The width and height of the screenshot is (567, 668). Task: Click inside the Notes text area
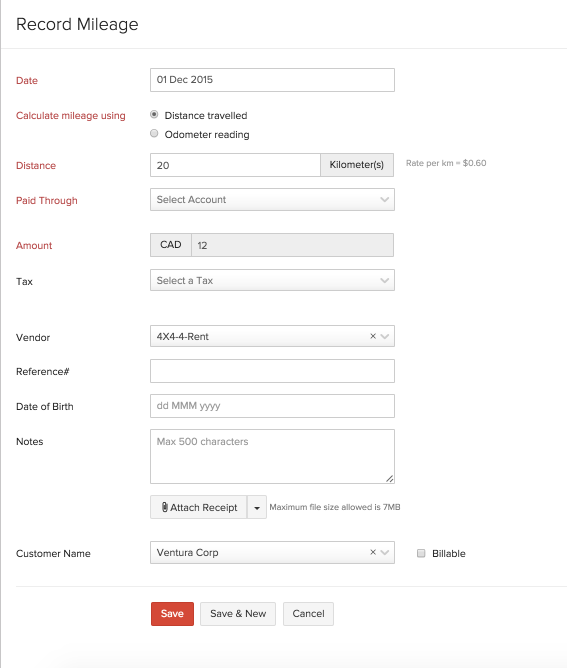click(x=272, y=456)
